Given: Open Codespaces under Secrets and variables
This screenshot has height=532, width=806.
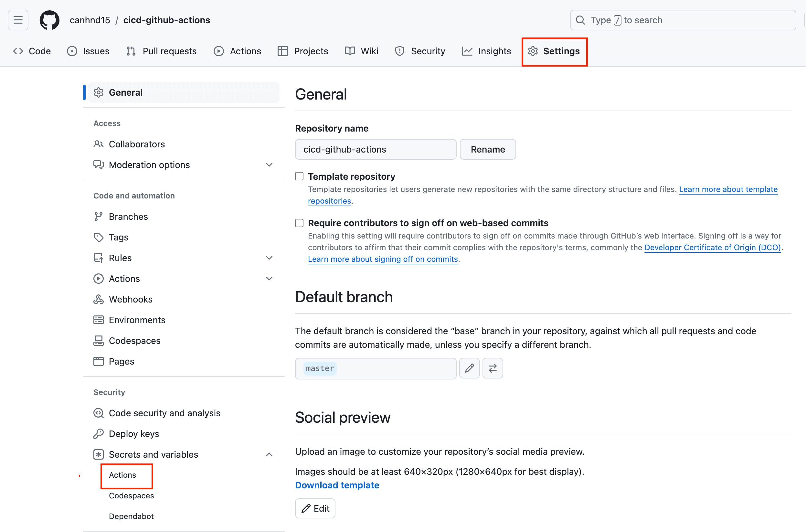Looking at the screenshot, I should [x=131, y=496].
